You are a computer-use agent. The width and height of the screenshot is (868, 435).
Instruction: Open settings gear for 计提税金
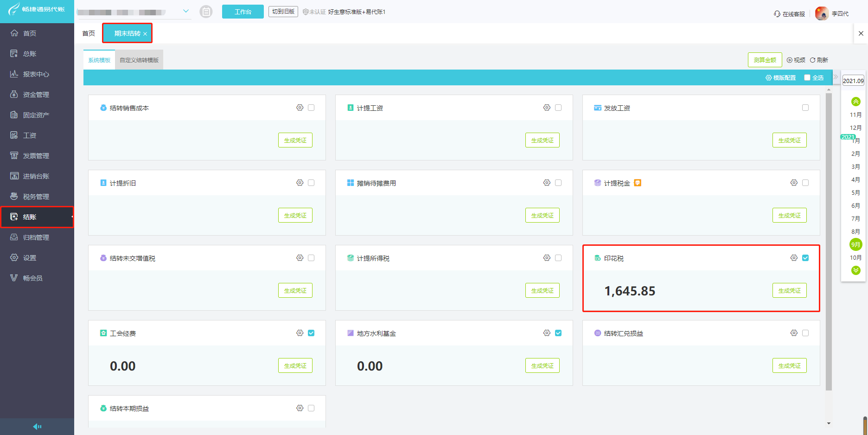tap(794, 183)
